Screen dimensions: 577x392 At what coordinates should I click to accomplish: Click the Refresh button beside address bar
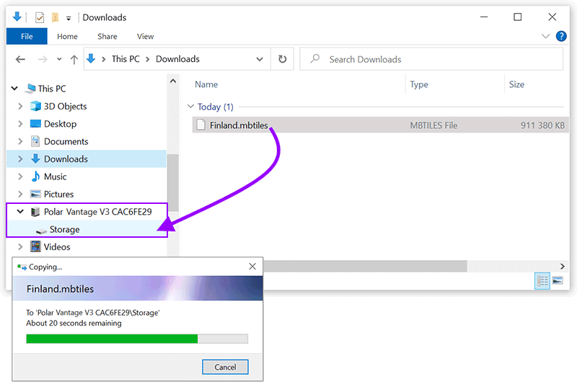click(283, 59)
